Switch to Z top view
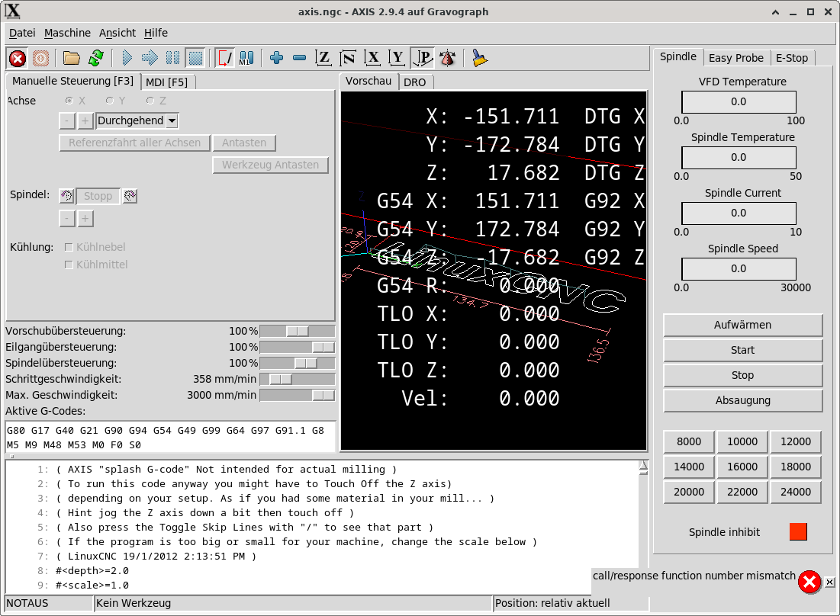 click(324, 58)
